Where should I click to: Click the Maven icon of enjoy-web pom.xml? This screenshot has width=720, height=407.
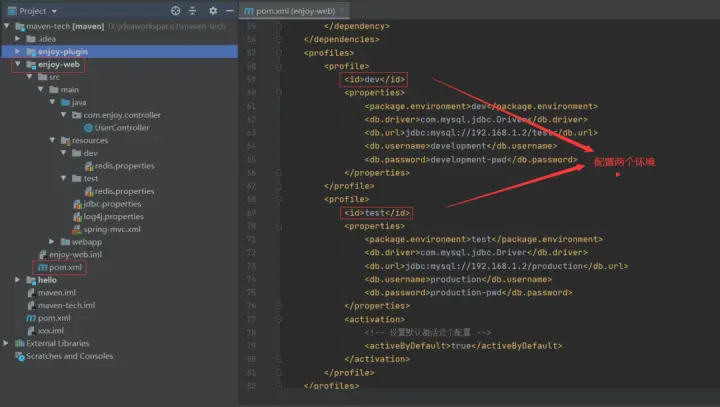43,267
